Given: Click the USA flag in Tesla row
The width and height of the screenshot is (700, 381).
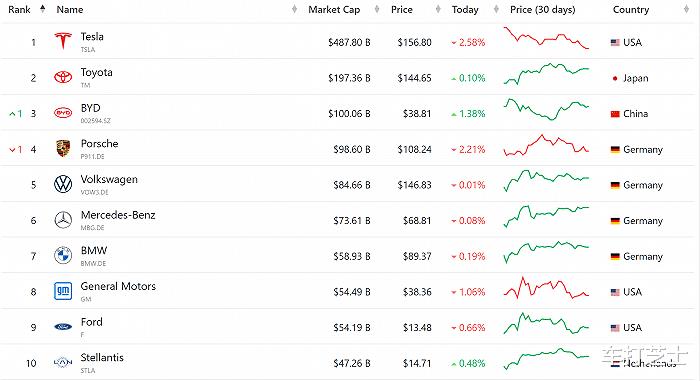Looking at the screenshot, I should [615, 42].
